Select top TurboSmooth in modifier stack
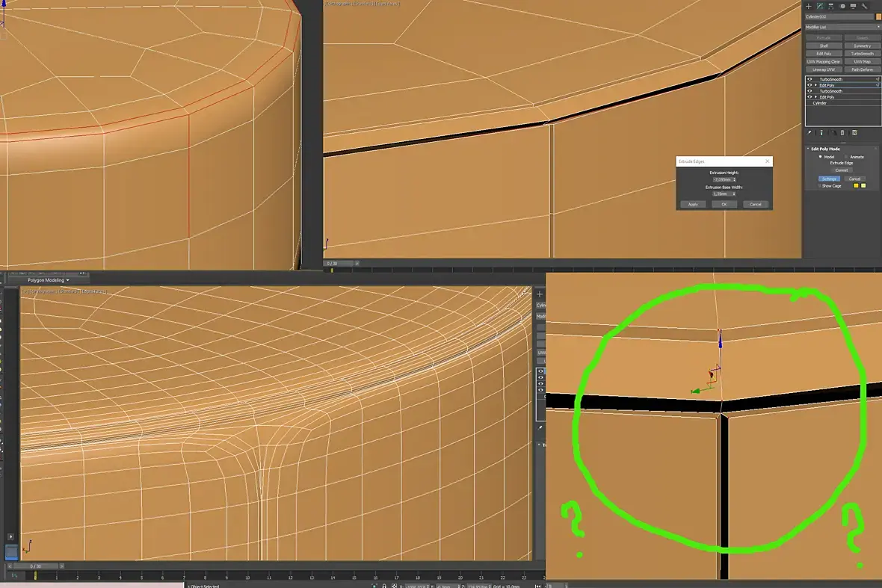 [x=831, y=79]
